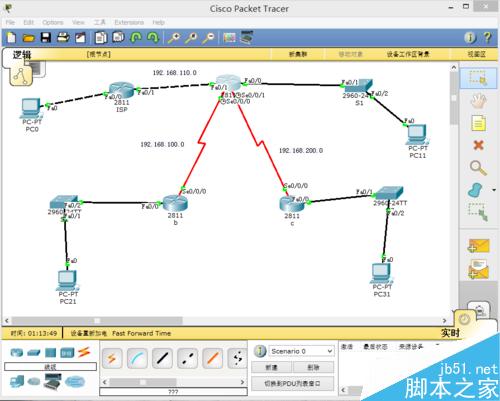Choose the Inspect magnifier tool
The width and height of the screenshot is (500, 401).
pyautogui.click(x=478, y=168)
